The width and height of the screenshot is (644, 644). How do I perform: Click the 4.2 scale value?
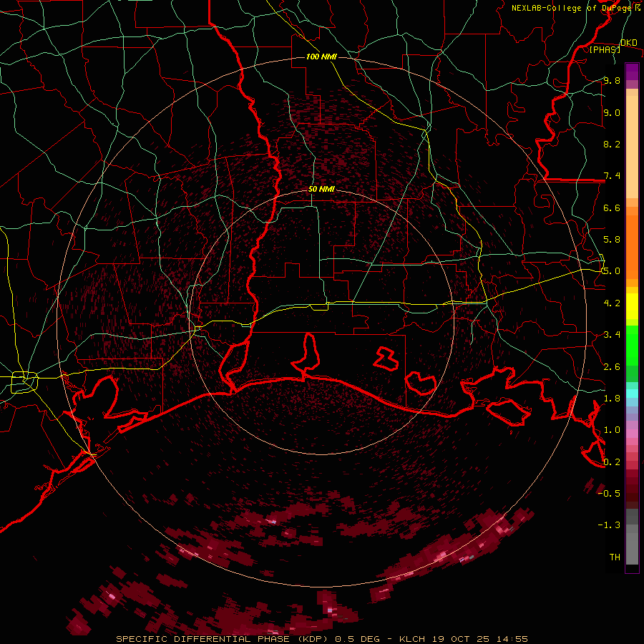612,303
